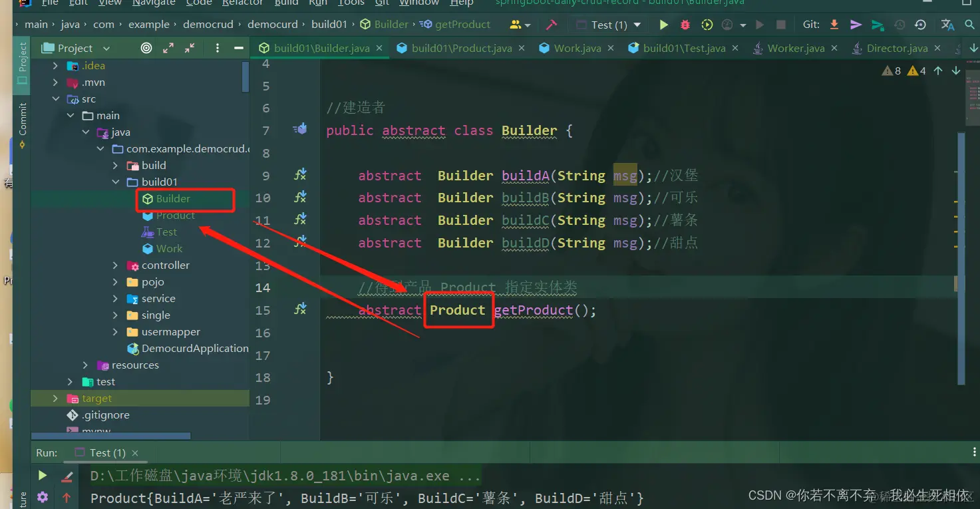Click the purple Git commit arrow icon
The height and width of the screenshot is (509, 980).
coord(856,25)
